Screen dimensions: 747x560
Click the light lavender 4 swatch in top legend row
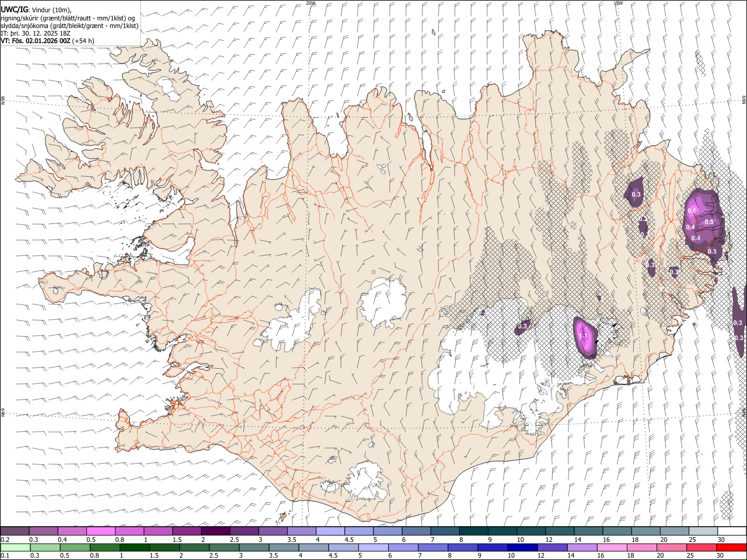[330, 531]
